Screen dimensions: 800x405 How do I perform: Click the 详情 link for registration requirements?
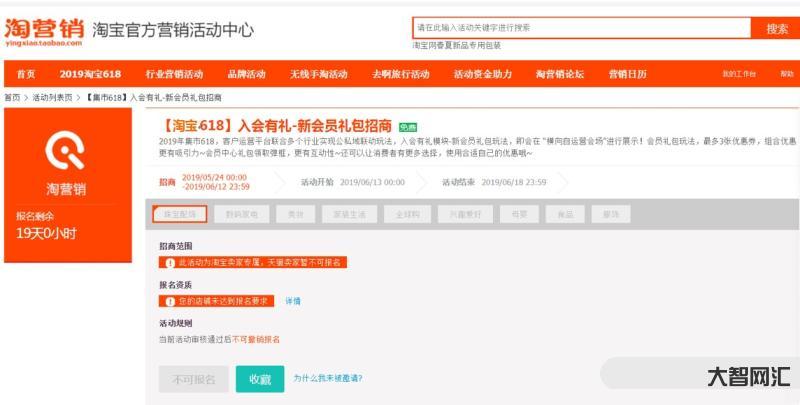(x=293, y=300)
